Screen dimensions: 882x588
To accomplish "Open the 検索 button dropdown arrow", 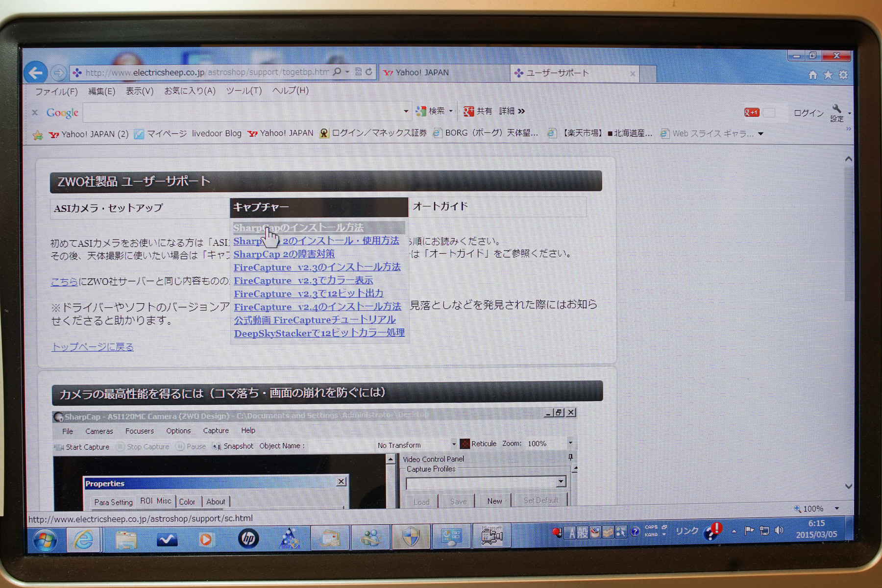I will pyautogui.click(x=451, y=111).
